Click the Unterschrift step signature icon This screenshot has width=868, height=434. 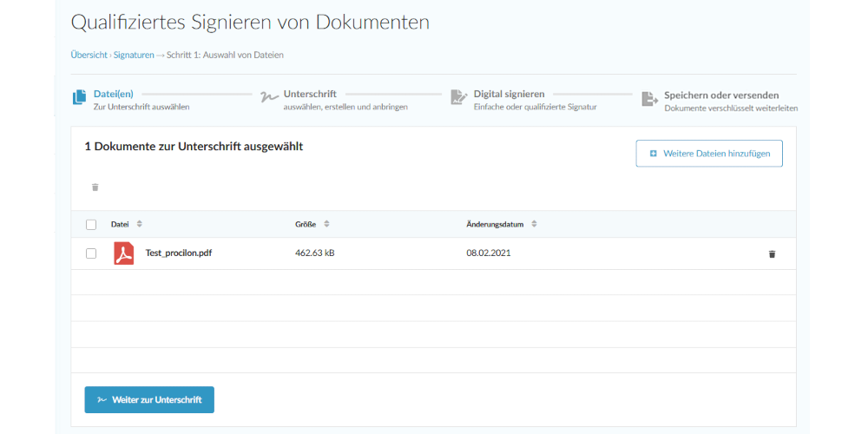pos(269,97)
